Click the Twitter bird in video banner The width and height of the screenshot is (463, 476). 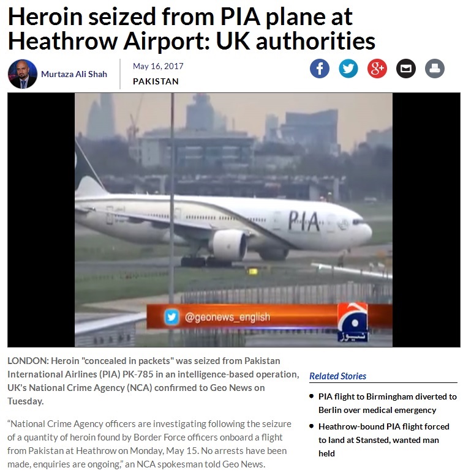[171, 317]
